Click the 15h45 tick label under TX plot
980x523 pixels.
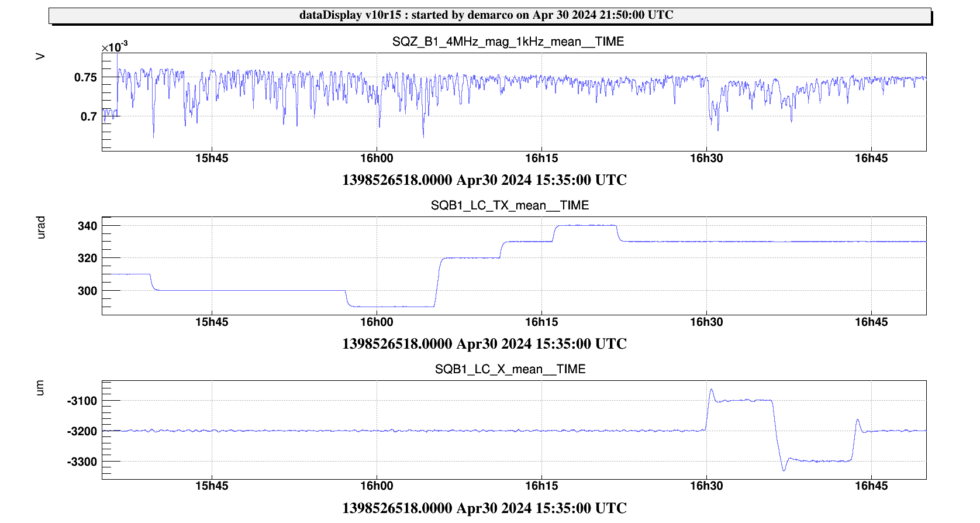click(x=212, y=322)
